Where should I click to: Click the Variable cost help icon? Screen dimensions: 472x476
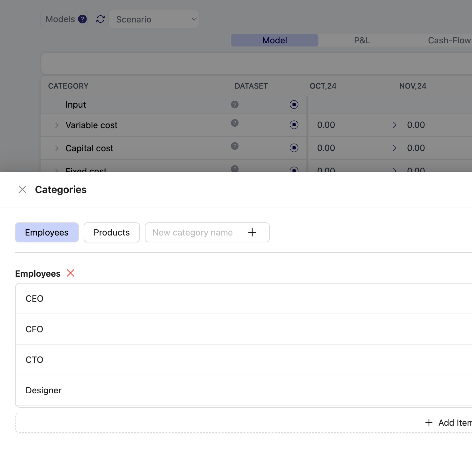coord(235,123)
